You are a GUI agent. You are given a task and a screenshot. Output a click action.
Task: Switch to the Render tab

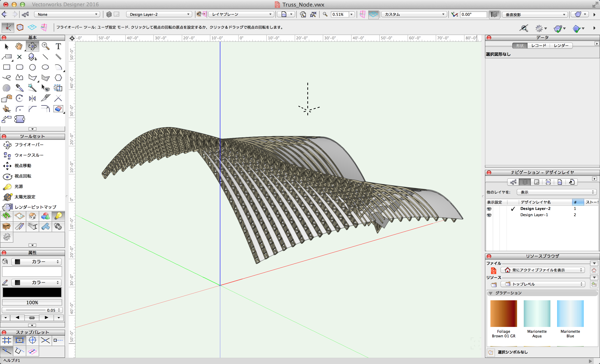[x=561, y=45]
